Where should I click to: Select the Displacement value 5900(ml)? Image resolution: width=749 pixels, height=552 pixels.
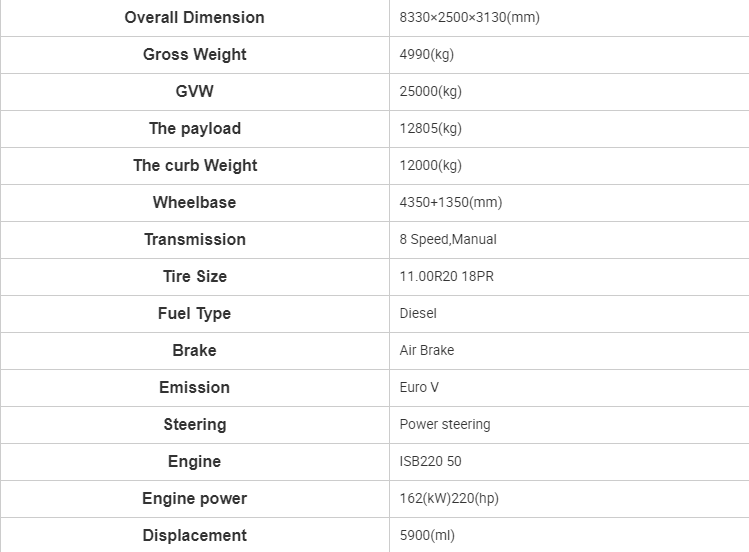[427, 535]
